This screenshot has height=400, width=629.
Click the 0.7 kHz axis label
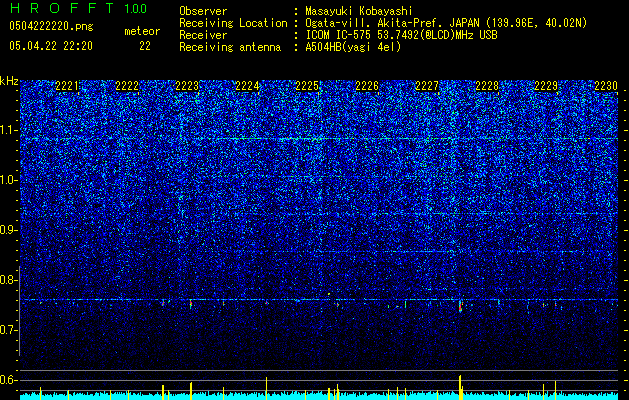(9, 330)
